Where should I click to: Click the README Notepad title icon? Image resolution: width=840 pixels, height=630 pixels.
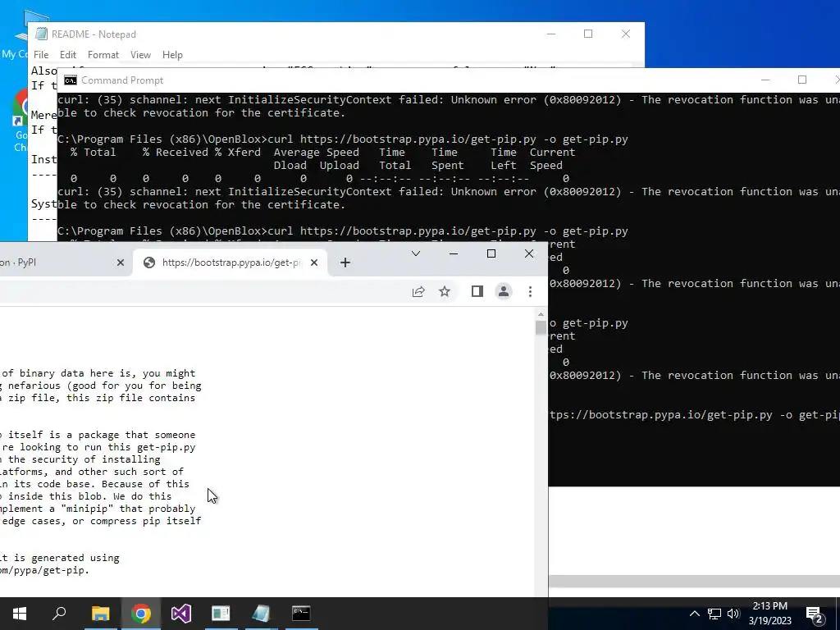click(x=41, y=34)
